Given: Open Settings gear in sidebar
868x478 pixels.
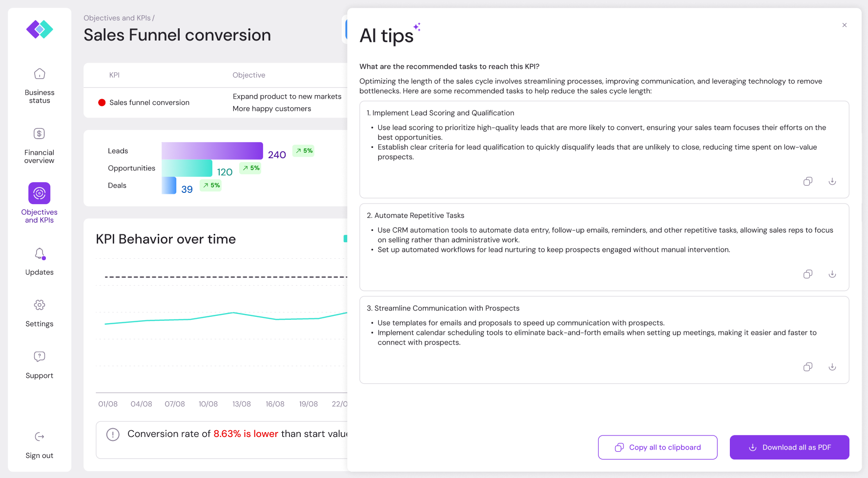Looking at the screenshot, I should tap(40, 305).
